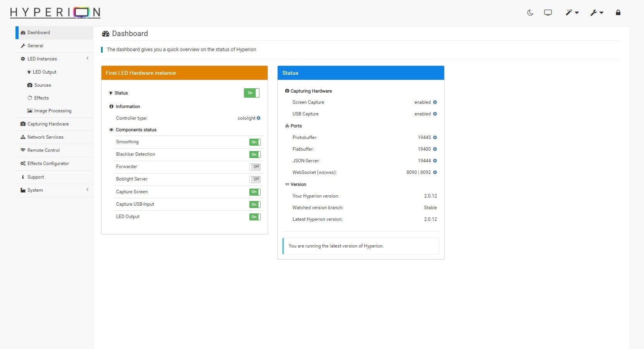Expand the System sidebar section

pos(54,190)
